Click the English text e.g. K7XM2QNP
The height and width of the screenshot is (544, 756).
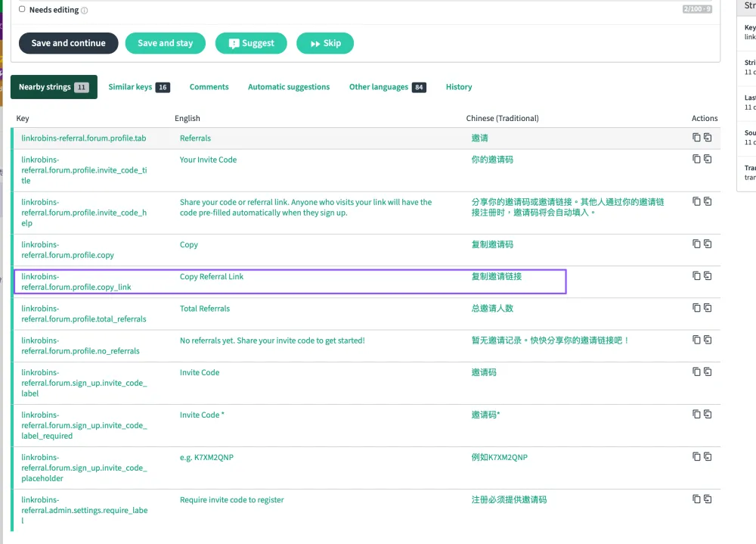[x=206, y=457]
